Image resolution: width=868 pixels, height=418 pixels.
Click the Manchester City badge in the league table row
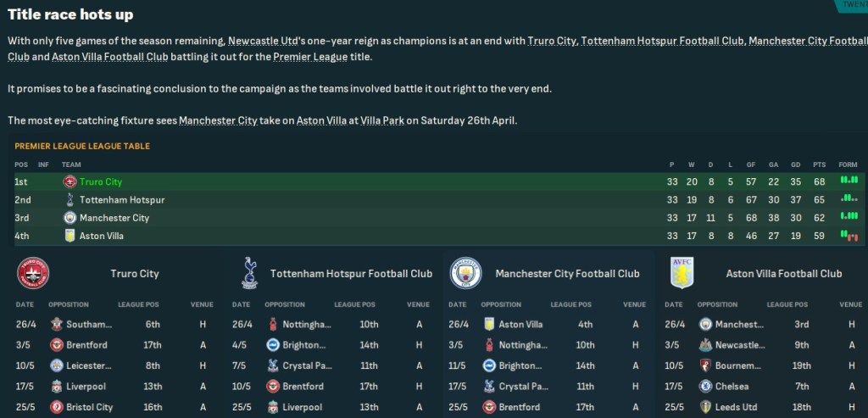click(x=70, y=218)
